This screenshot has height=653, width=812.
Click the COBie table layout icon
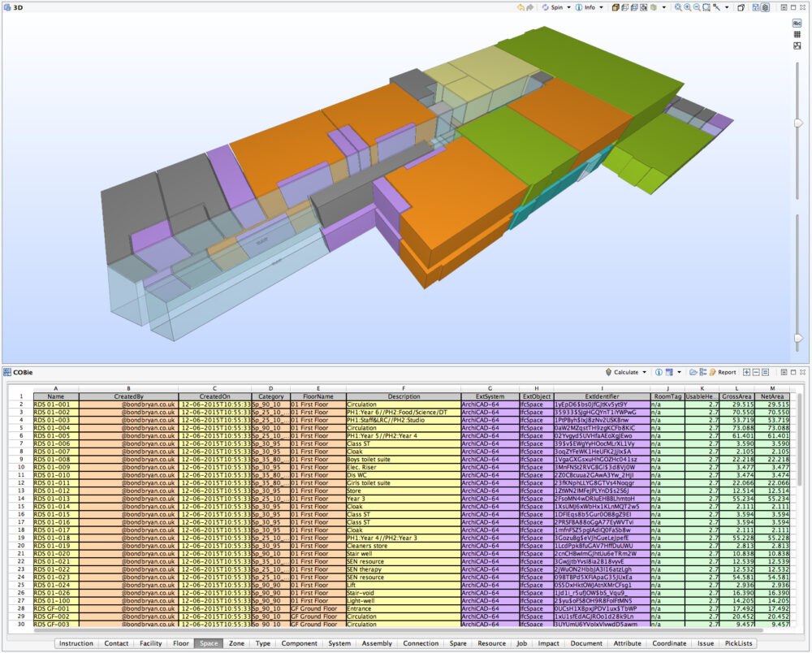pyautogui.click(x=669, y=372)
